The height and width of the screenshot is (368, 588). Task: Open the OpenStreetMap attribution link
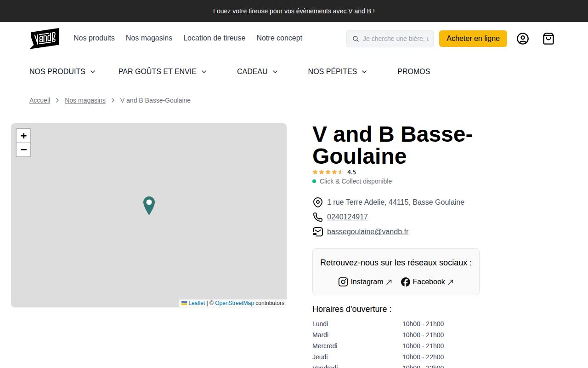(x=234, y=303)
